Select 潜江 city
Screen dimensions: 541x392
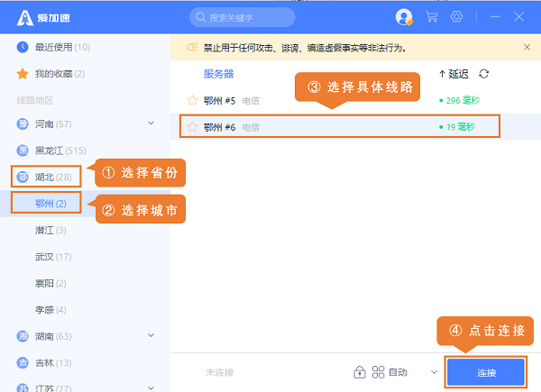(x=50, y=230)
